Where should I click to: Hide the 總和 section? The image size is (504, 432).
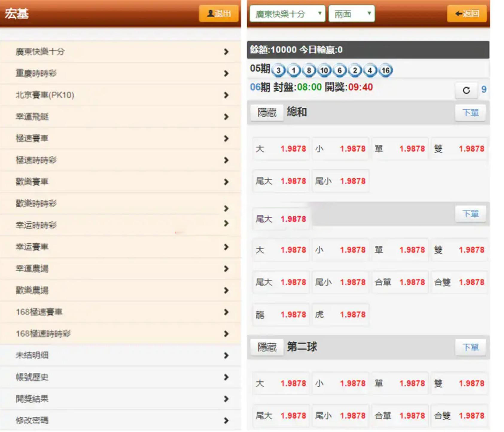click(x=267, y=113)
